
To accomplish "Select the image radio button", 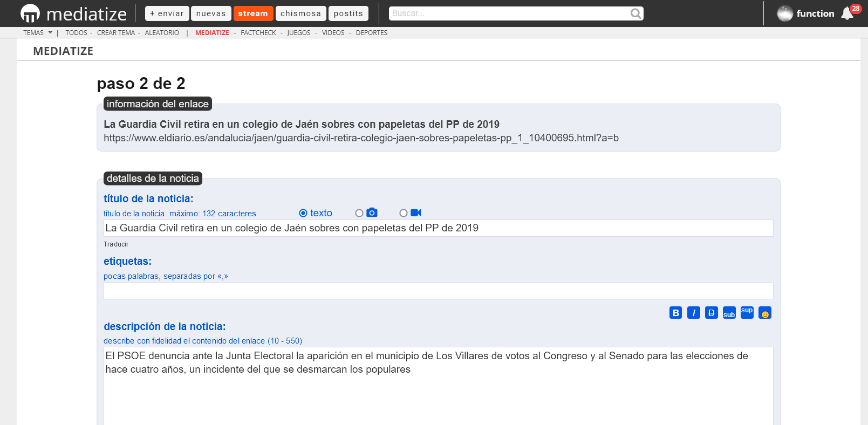I will (359, 213).
